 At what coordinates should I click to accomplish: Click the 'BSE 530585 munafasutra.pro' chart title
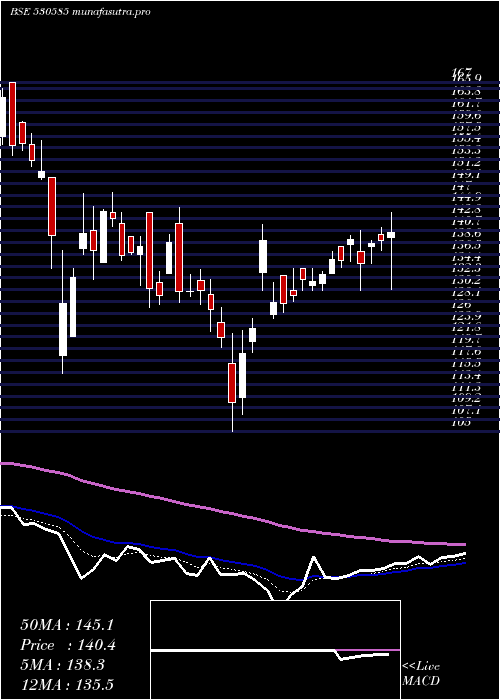[80, 12]
